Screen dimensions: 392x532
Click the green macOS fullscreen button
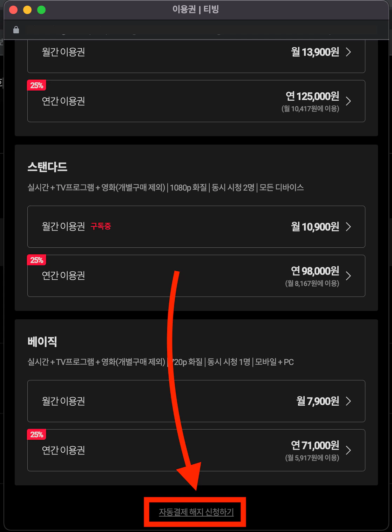pyautogui.click(x=41, y=10)
